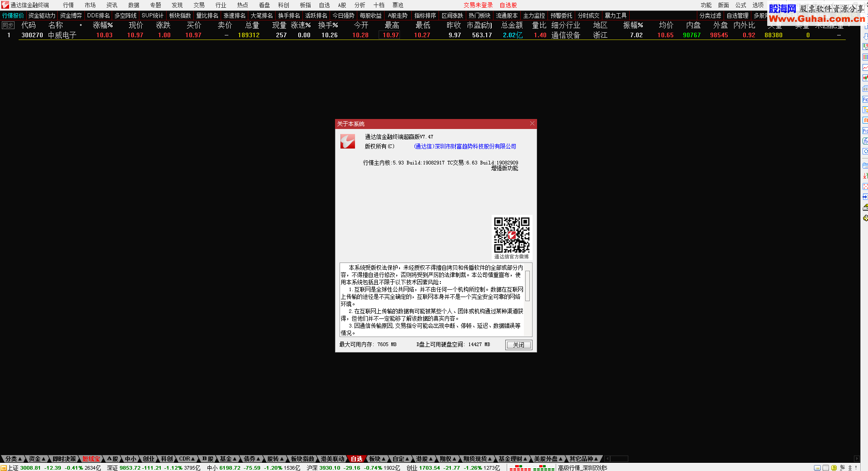Click the scroll-right arrow on bottom tab bar
Screen dimensions: 868x471
[x=856, y=459]
